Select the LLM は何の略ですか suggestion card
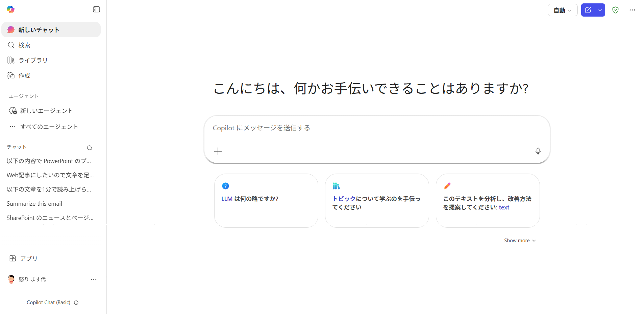The height and width of the screenshot is (314, 644). pos(266,200)
